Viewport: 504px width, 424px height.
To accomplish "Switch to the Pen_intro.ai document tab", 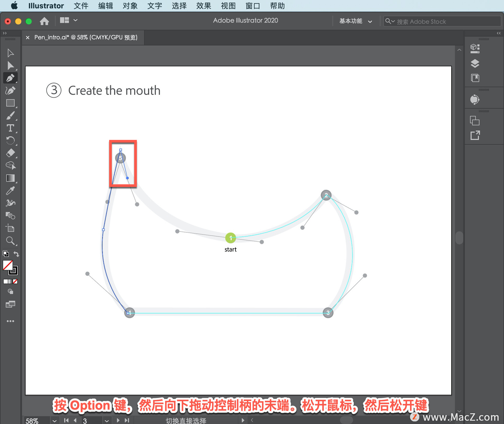I will tap(86, 38).
